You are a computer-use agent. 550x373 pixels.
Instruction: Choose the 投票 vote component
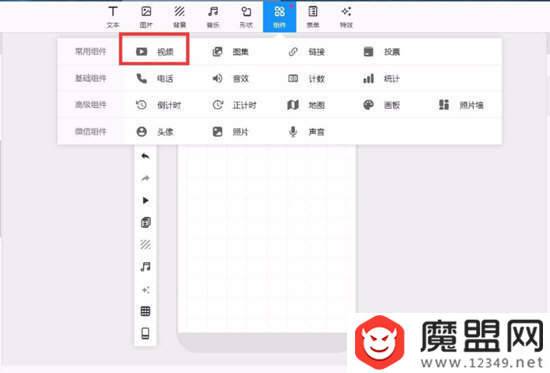click(x=382, y=52)
